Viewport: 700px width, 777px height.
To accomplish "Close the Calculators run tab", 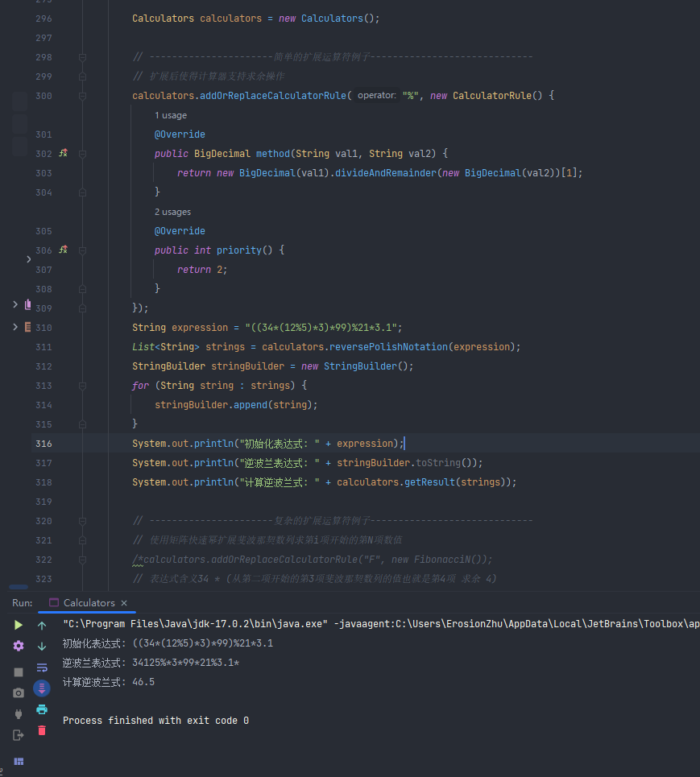I will pos(125,602).
